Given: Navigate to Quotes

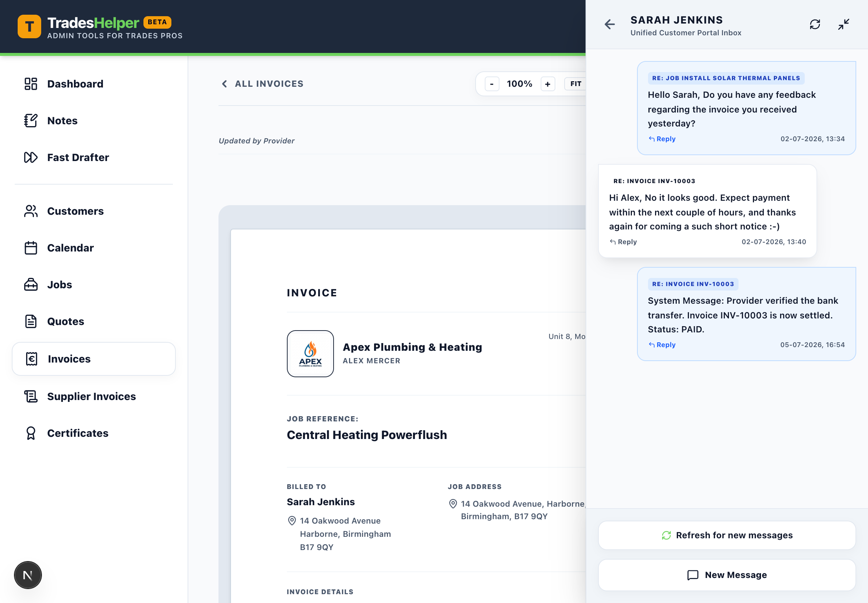Looking at the screenshot, I should pos(94,321).
